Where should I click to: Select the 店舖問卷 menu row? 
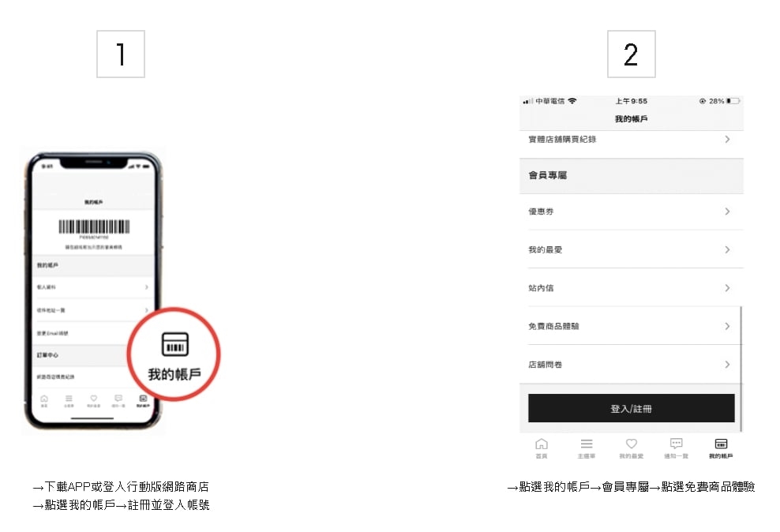point(631,365)
